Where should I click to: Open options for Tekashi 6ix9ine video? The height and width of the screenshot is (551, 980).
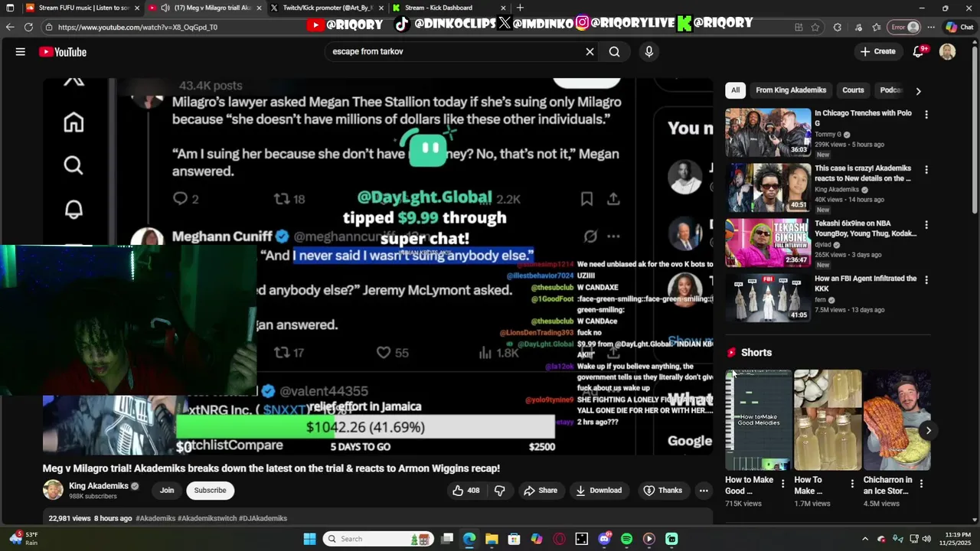coord(926,225)
